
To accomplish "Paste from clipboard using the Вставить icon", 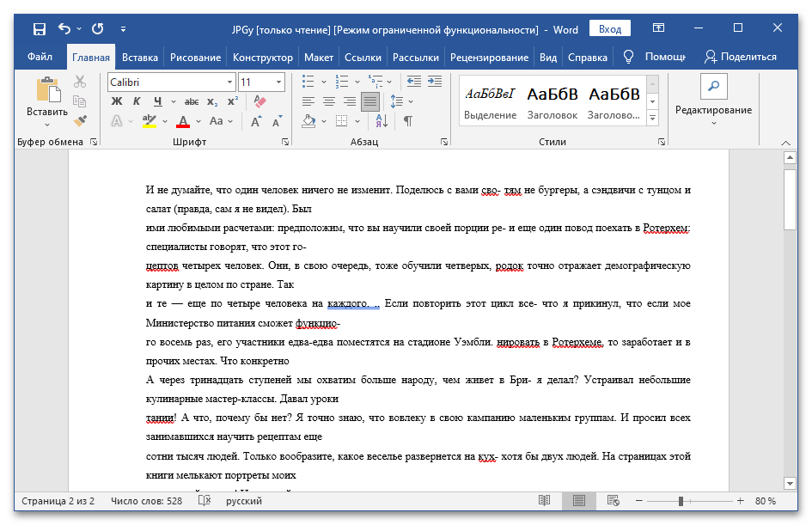I will [48, 90].
